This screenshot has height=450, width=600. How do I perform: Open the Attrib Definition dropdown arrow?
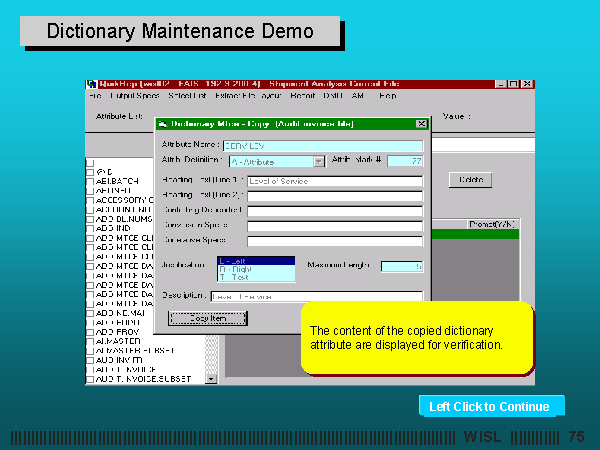click(319, 161)
